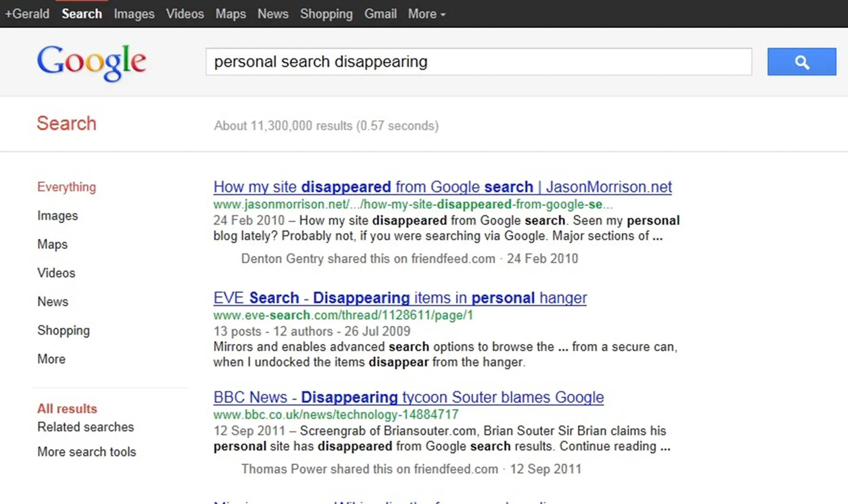Select All results in the sidebar
The width and height of the screenshot is (848, 504).
(x=67, y=409)
